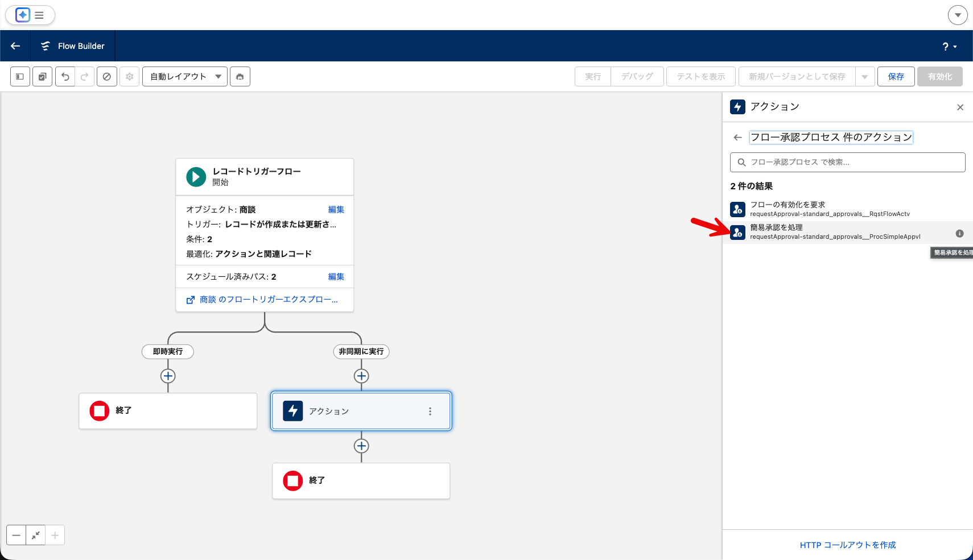
Task: Save the flow with 保存
Action: pyautogui.click(x=896, y=76)
